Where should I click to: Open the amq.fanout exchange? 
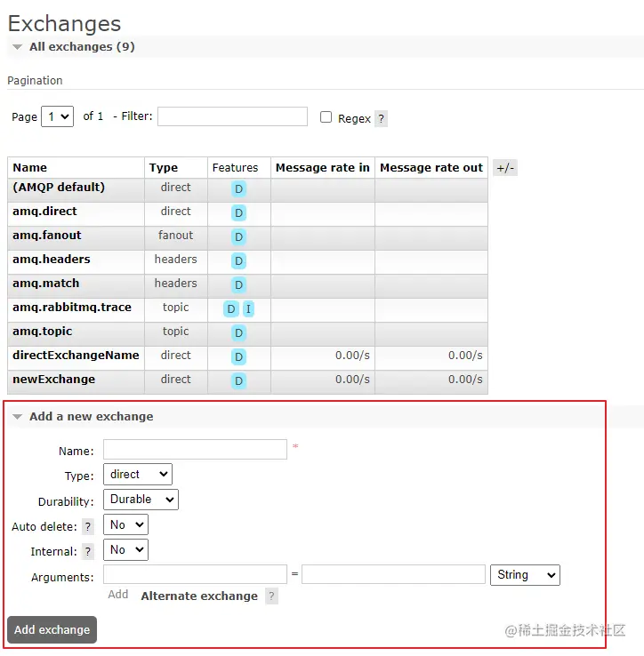(47, 236)
